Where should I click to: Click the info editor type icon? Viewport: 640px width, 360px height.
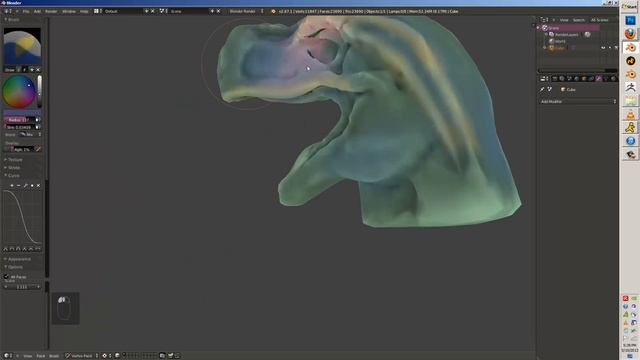tap(8, 11)
